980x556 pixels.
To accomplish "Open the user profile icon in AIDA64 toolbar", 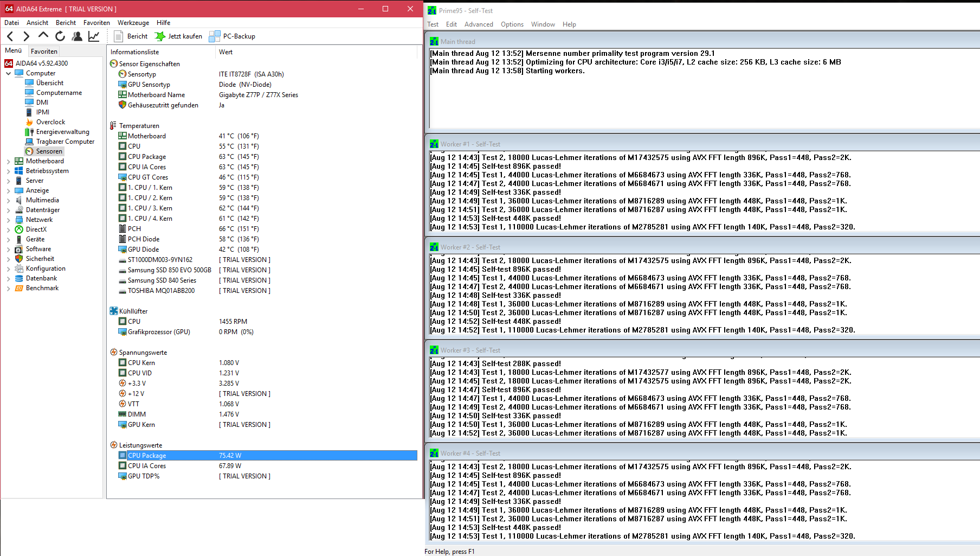I will tap(77, 36).
